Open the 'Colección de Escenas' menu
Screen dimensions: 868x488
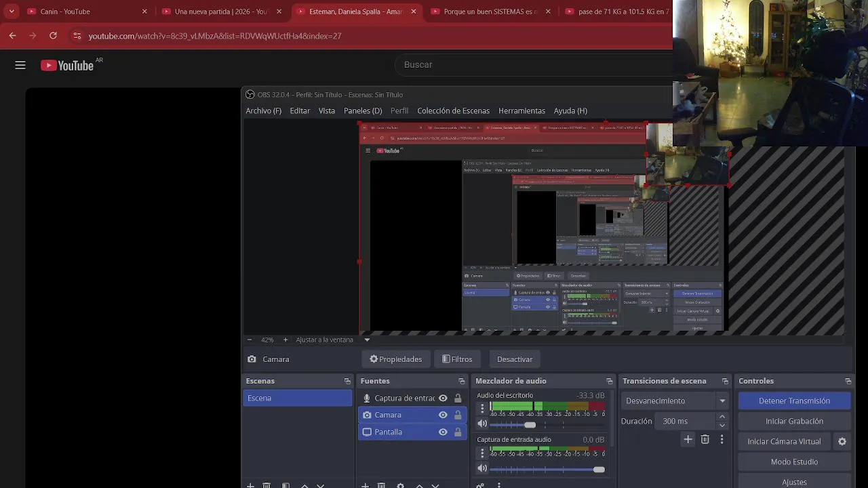click(453, 110)
